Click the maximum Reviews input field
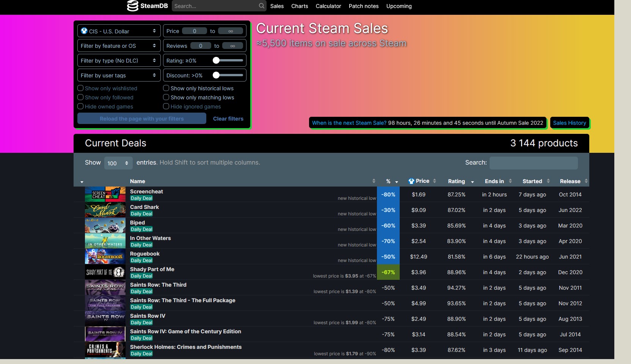The width and height of the screenshot is (631, 364). click(x=232, y=46)
